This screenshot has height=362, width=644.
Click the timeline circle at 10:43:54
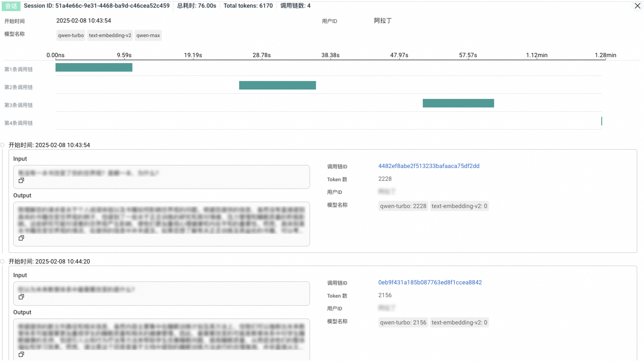[2, 145]
